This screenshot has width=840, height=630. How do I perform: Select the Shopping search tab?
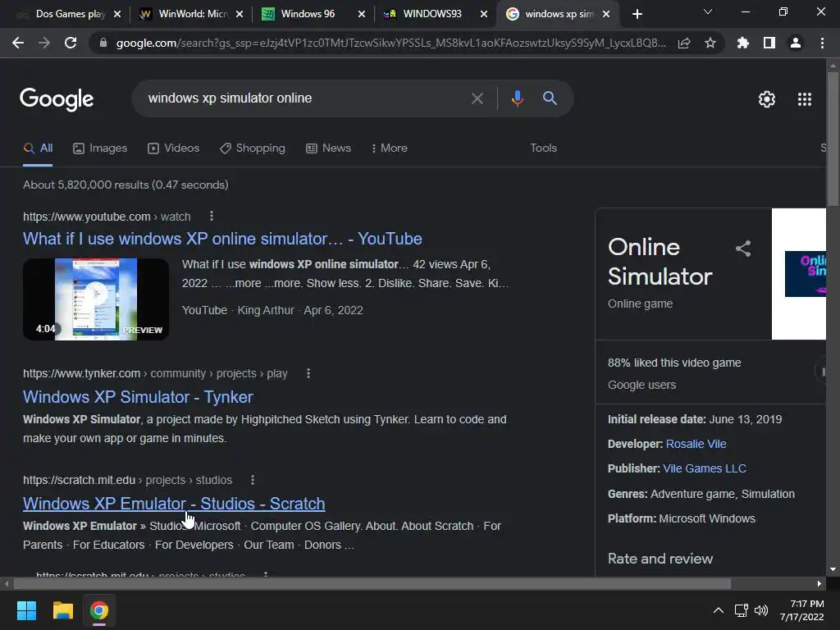click(253, 148)
